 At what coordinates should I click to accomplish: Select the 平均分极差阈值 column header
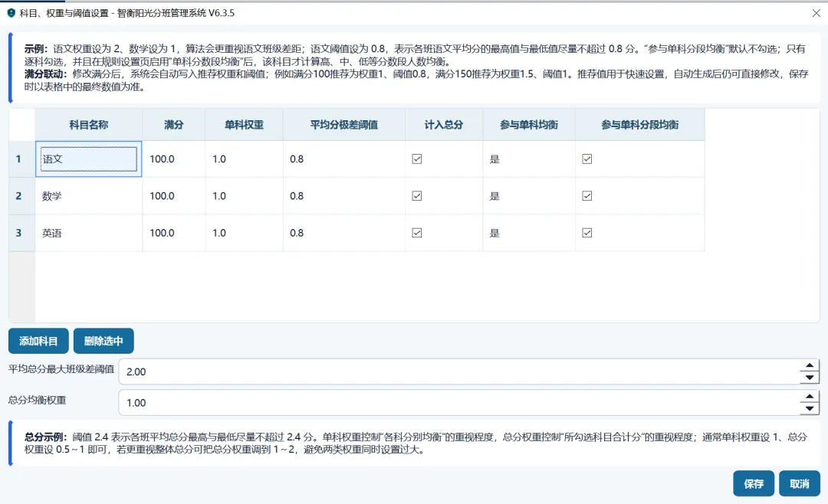343,125
